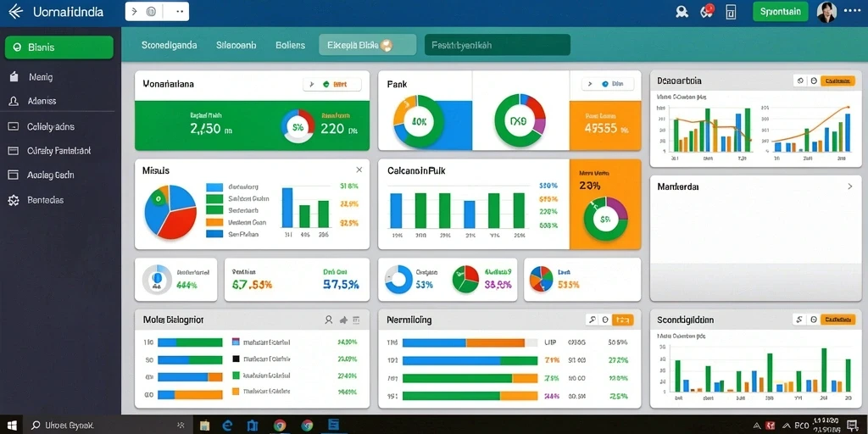The width and height of the screenshot is (868, 434).
Task: Click the user profile avatar
Action: [x=827, y=12]
